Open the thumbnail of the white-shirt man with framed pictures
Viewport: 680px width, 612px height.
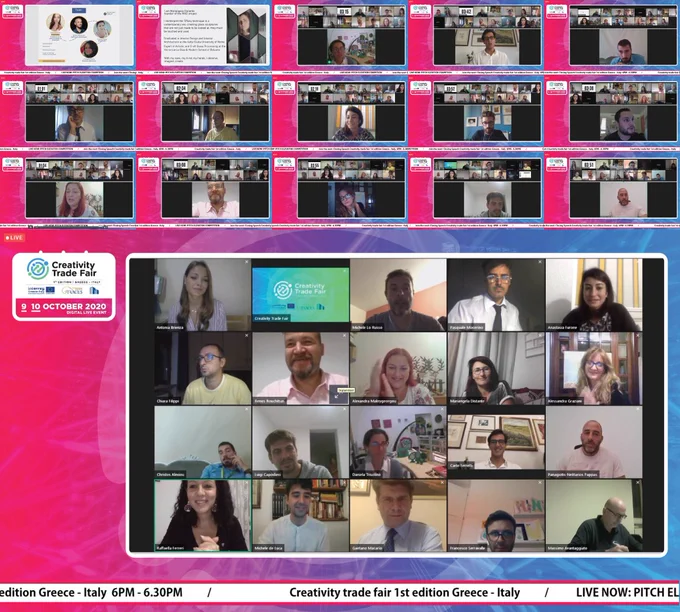[487, 36]
